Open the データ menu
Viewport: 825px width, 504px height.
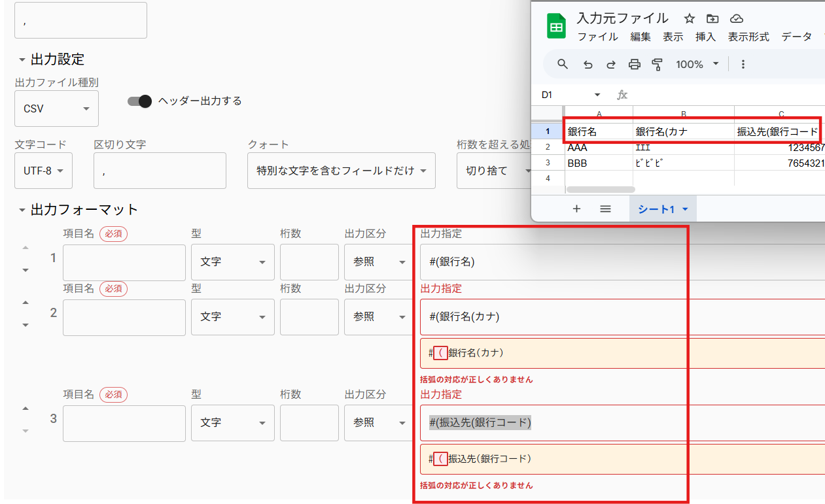coord(796,37)
